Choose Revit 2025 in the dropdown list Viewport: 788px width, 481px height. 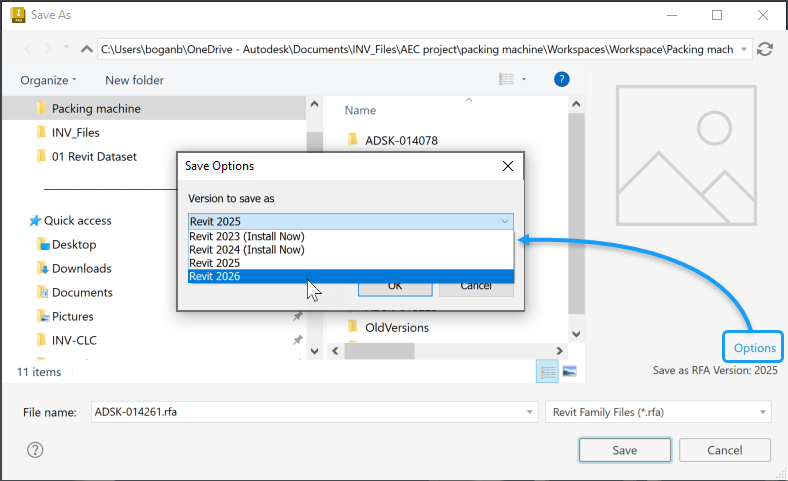click(x=351, y=263)
